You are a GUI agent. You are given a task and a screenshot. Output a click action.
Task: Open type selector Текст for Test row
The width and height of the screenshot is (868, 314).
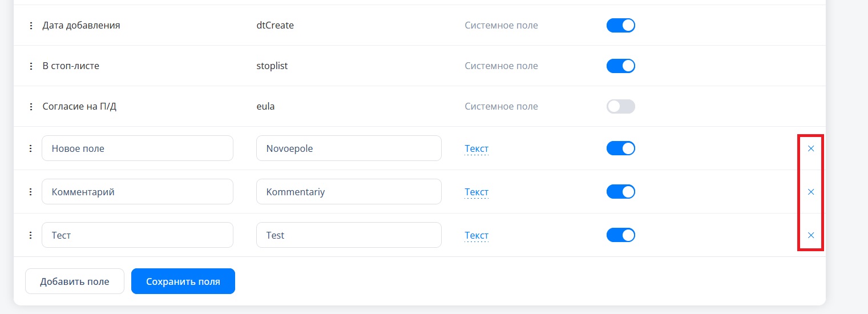tap(477, 235)
